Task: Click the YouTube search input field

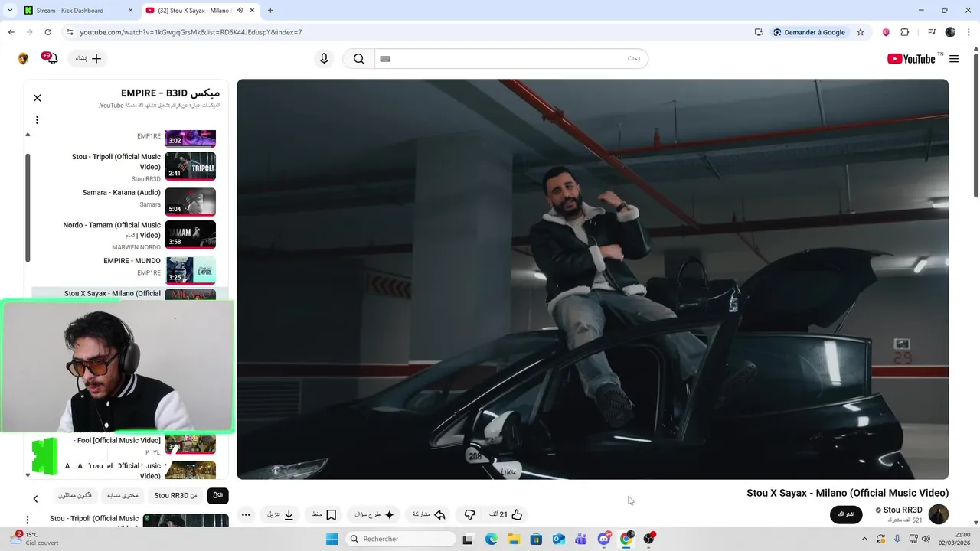Action: 511,59
